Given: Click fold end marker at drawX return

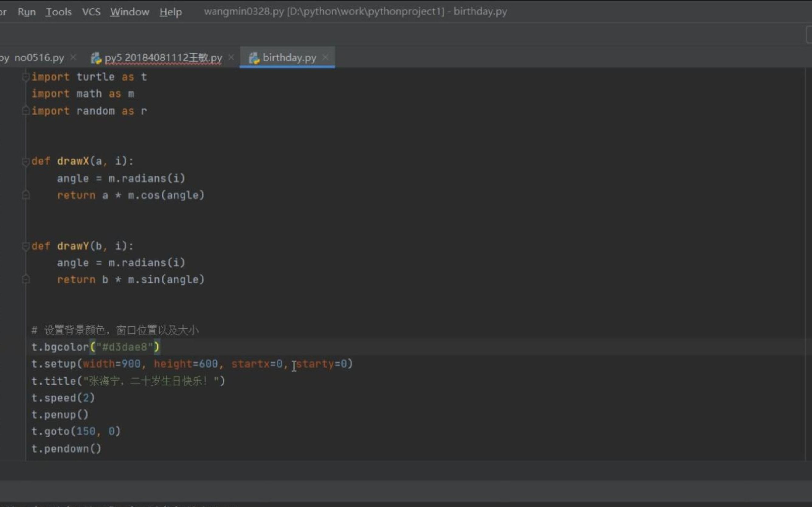Looking at the screenshot, I should click(26, 195).
